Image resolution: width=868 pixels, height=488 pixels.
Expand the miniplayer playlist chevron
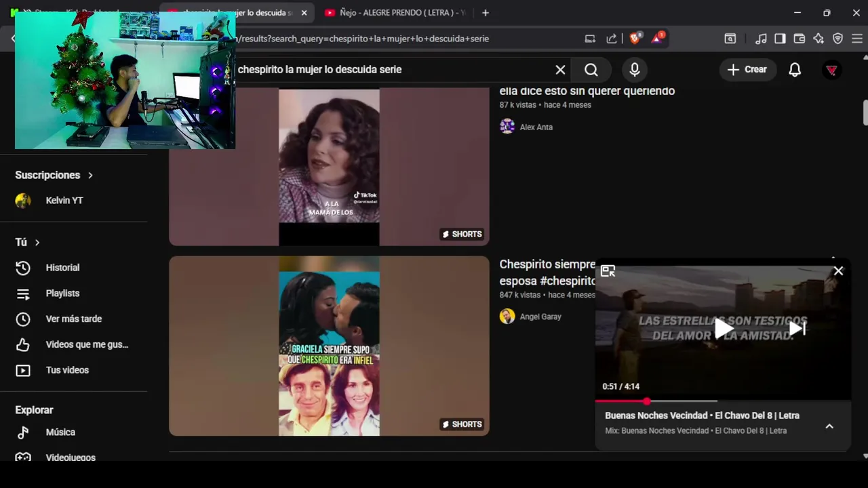(x=829, y=426)
